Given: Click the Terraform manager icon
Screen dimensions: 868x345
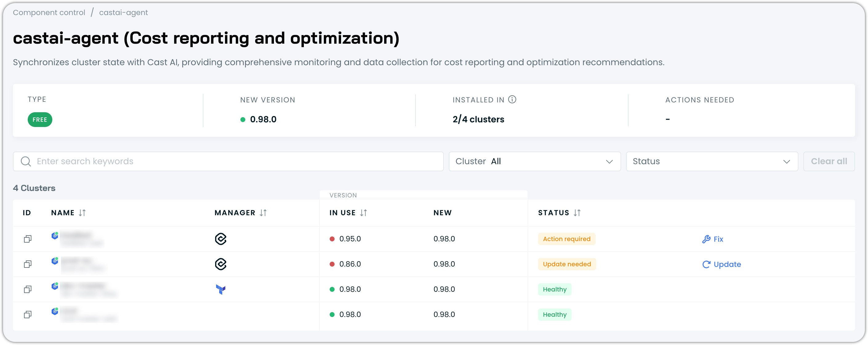Looking at the screenshot, I should pos(220,289).
